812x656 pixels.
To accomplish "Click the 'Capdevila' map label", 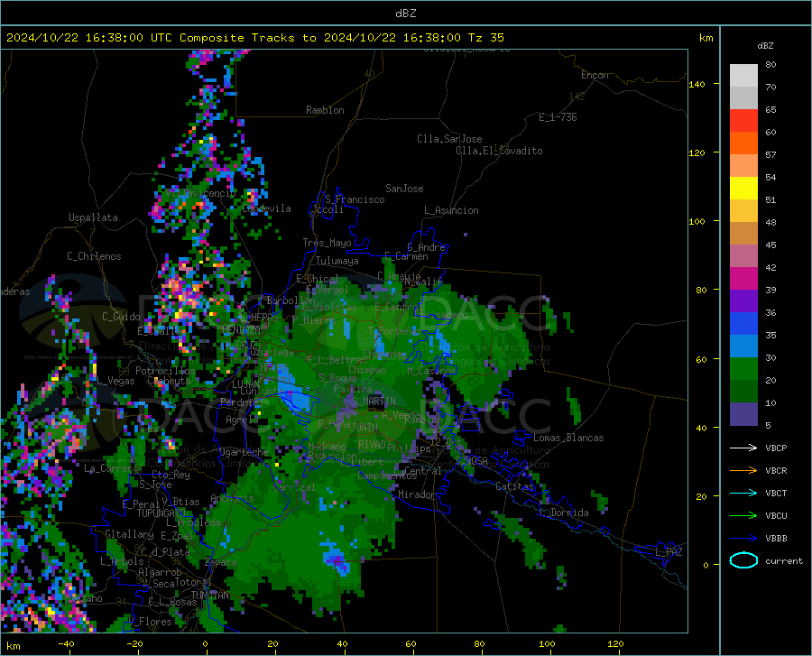I will click(266, 208).
